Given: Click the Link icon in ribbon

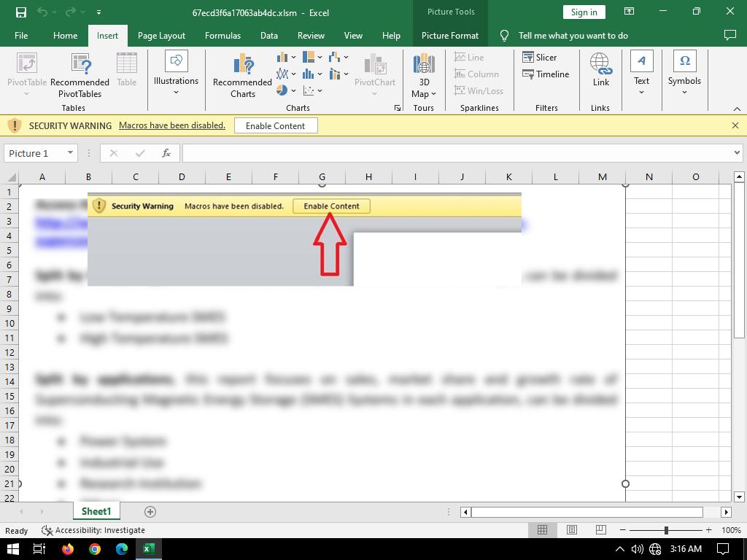Looking at the screenshot, I should coord(600,70).
